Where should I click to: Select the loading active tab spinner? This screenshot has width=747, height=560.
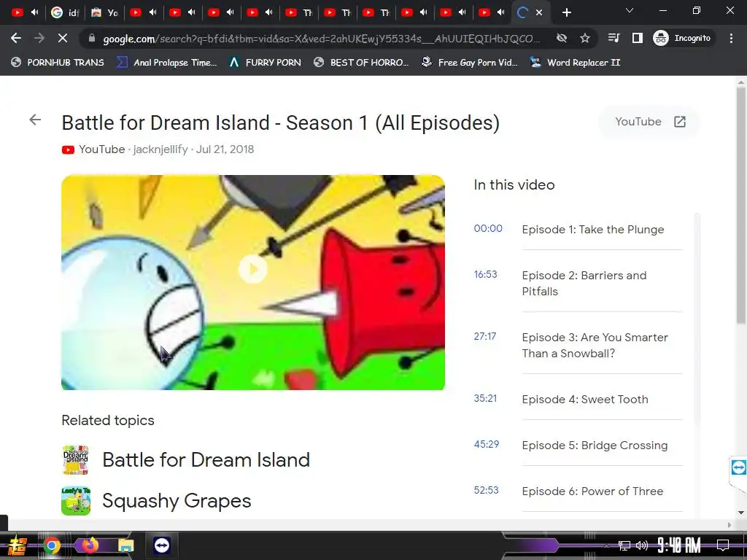click(522, 12)
